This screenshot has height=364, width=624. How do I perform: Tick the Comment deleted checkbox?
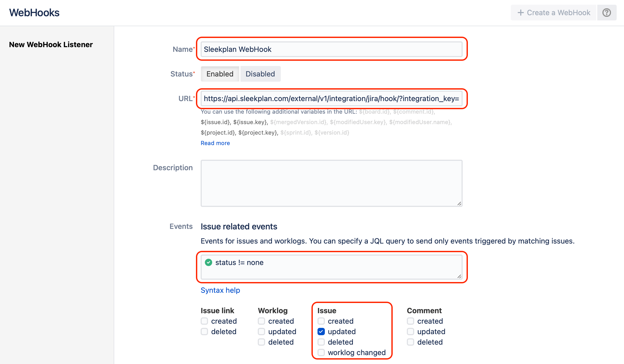[410, 342]
